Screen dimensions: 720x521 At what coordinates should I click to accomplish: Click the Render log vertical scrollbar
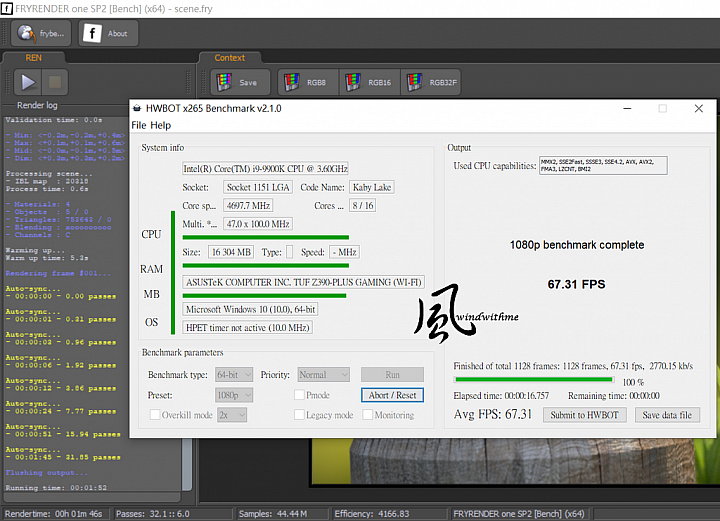click(186, 465)
